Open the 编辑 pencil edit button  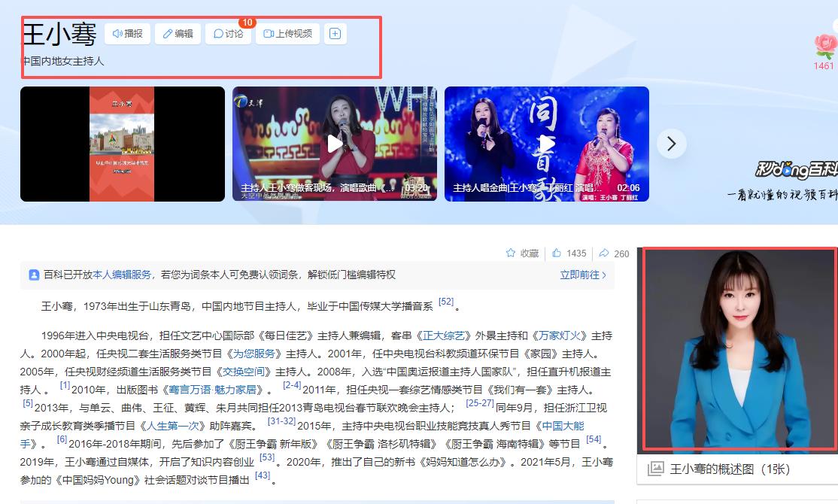pos(178,34)
